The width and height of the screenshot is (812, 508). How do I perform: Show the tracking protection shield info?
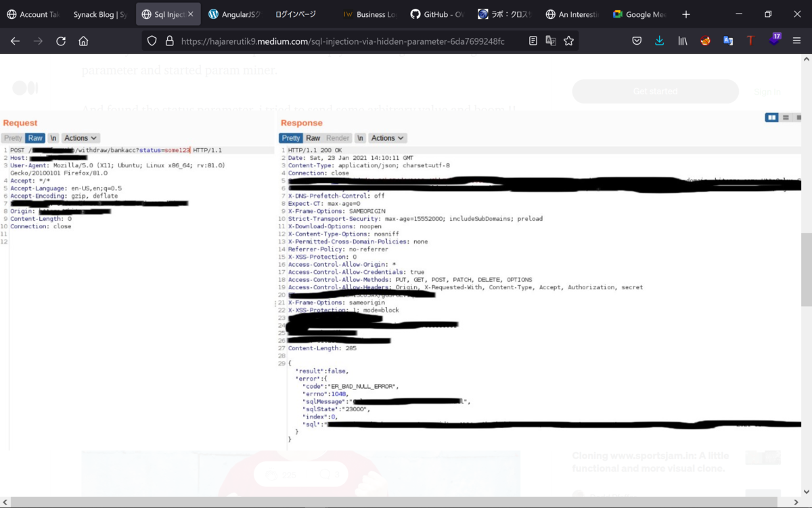(x=152, y=41)
